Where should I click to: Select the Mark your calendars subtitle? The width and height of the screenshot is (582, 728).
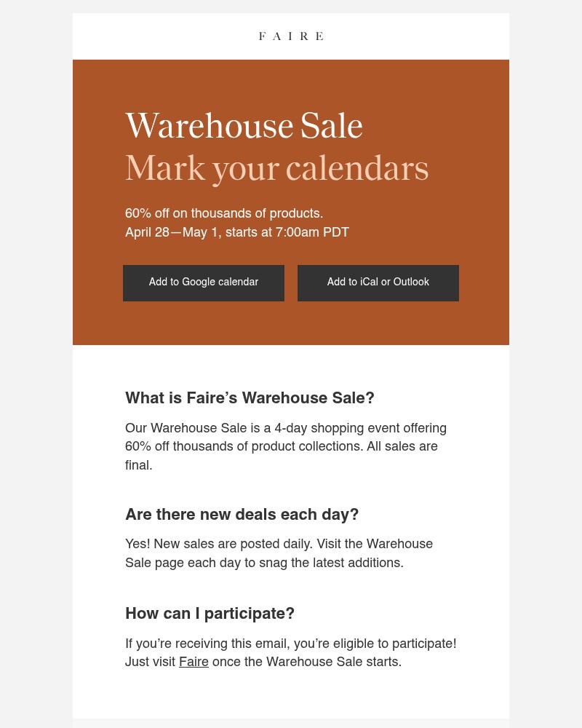pyautogui.click(x=276, y=167)
